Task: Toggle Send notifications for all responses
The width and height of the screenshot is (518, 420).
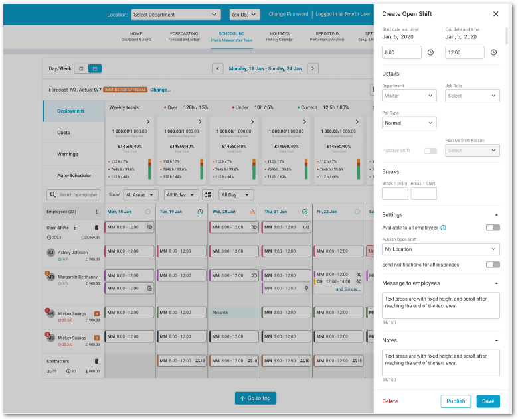Action: (492, 265)
